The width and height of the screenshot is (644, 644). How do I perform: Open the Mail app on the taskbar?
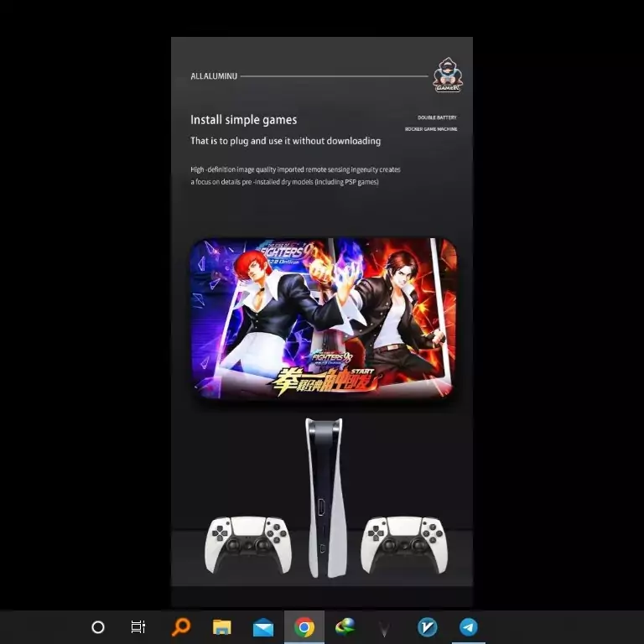coord(263,628)
